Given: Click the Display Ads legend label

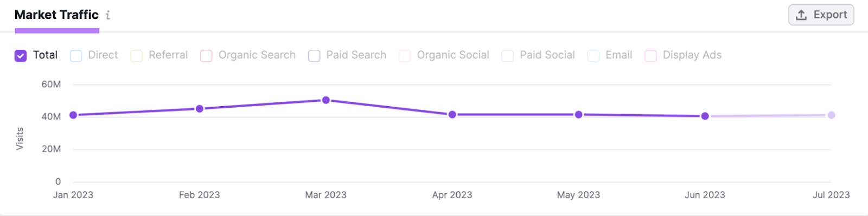Looking at the screenshot, I should [x=692, y=55].
